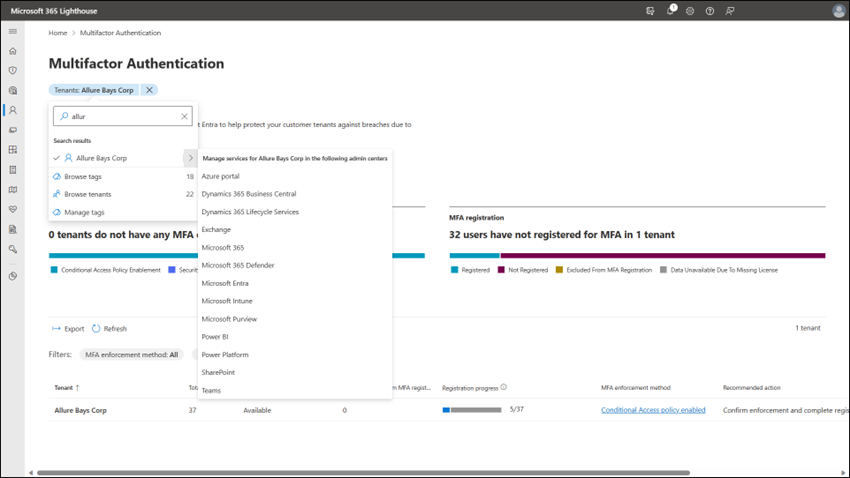The image size is (850, 478).
Task: Open the account profile avatar
Action: pos(838,11)
